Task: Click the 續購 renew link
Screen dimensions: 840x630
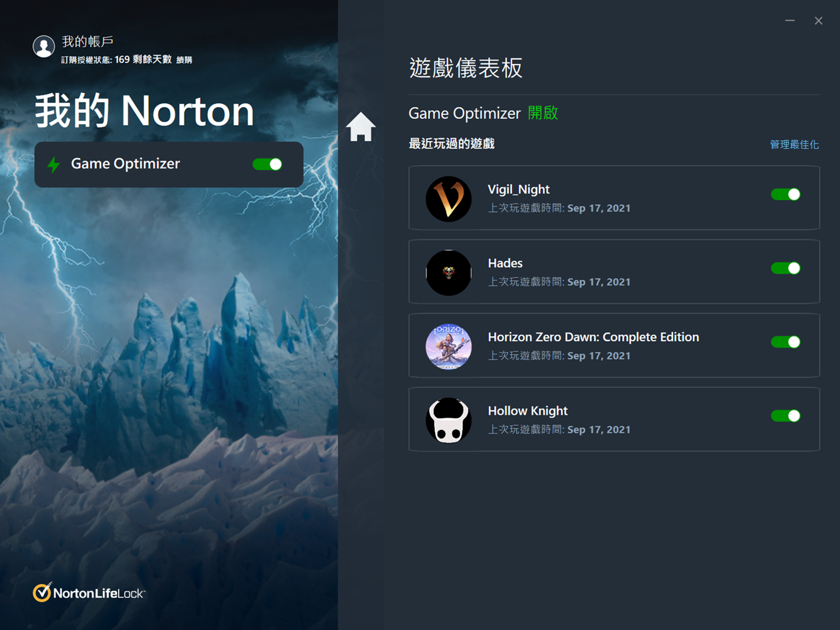Action: [x=184, y=60]
